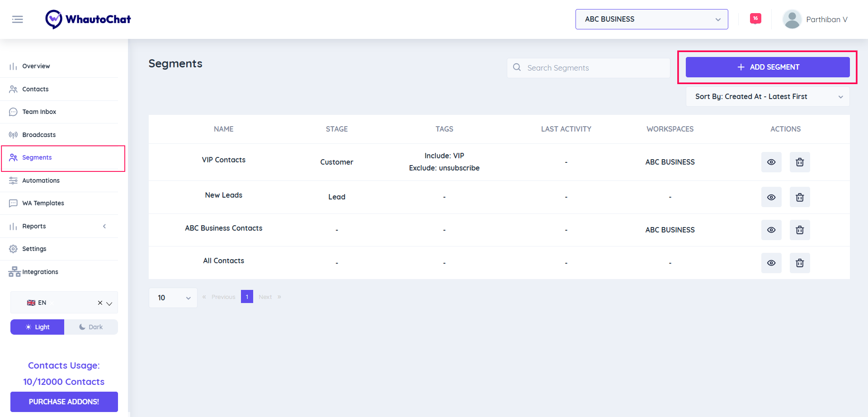Open the Contacts section from sidebar
This screenshot has height=417, width=868.
point(35,89)
